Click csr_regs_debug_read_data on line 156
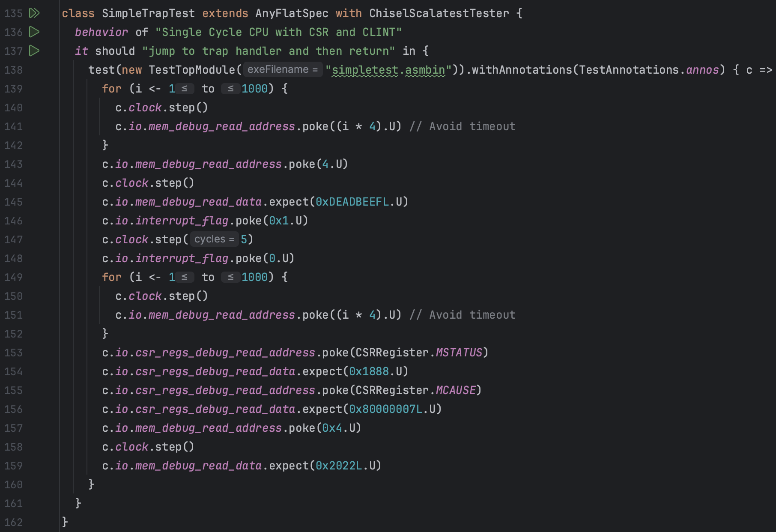Image resolution: width=776 pixels, height=532 pixels. [x=215, y=409]
